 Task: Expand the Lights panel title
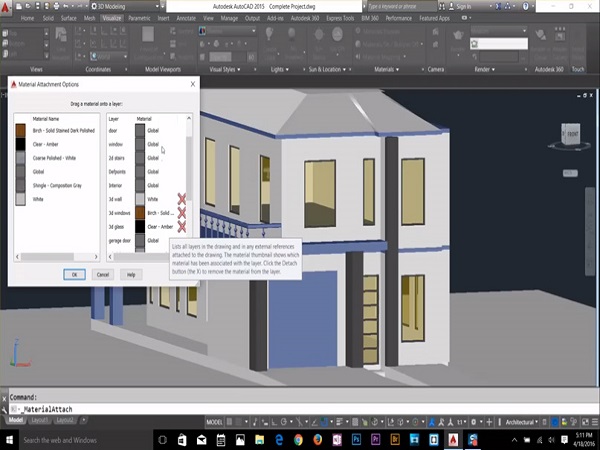(x=280, y=69)
